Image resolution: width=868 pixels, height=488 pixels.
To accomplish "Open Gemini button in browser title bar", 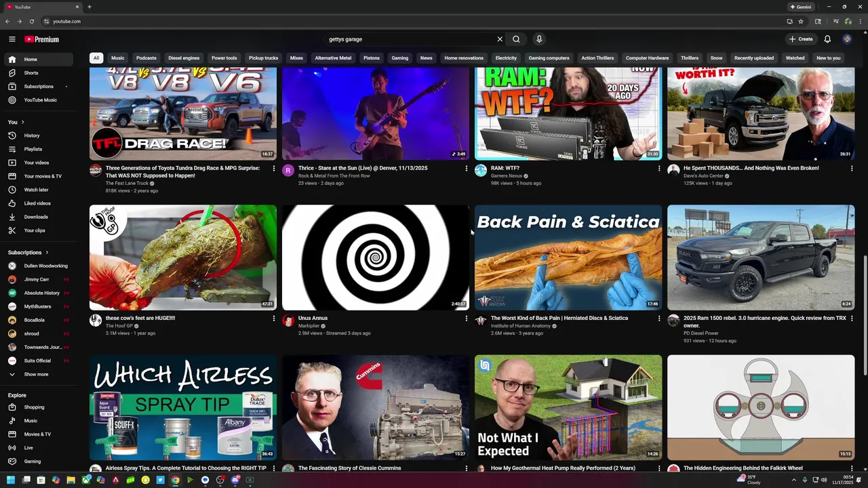I will pyautogui.click(x=800, y=7).
